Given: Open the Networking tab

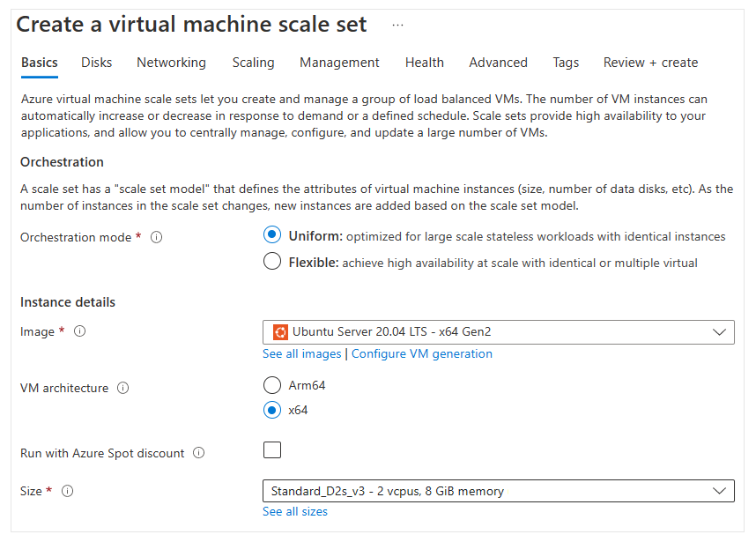Looking at the screenshot, I should point(171,63).
